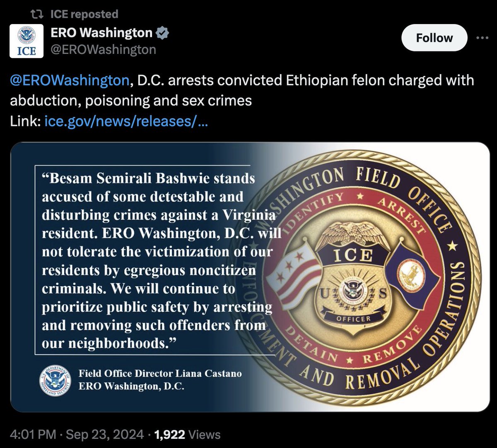Click the blue @EROWashington mention in tweet text
Image resolution: width=497 pixels, height=448 pixels.
(x=70, y=80)
